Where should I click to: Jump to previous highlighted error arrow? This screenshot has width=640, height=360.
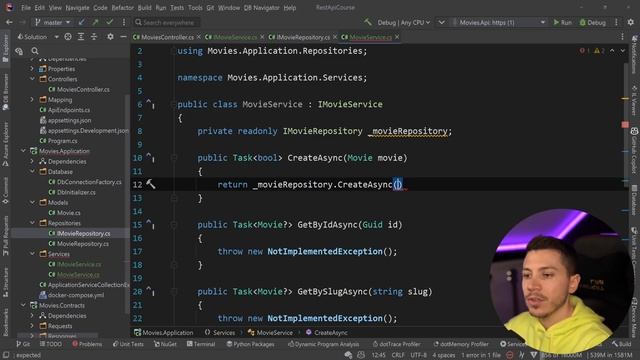612,51
